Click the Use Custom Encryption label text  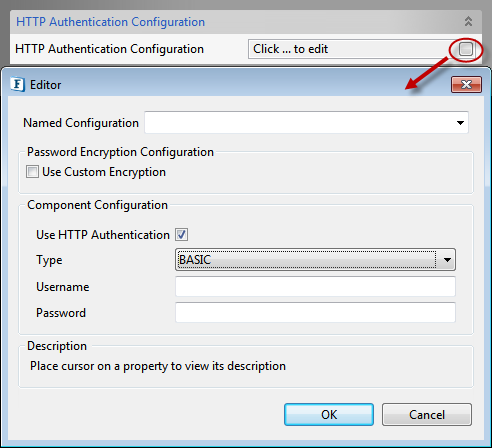[x=104, y=172]
